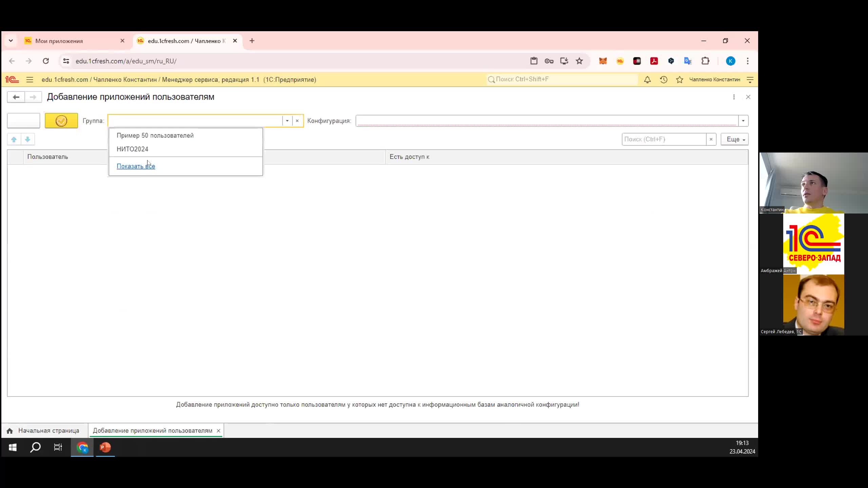The height and width of the screenshot is (488, 868).
Task: Click the install app icon in address bar
Action: [564, 61]
